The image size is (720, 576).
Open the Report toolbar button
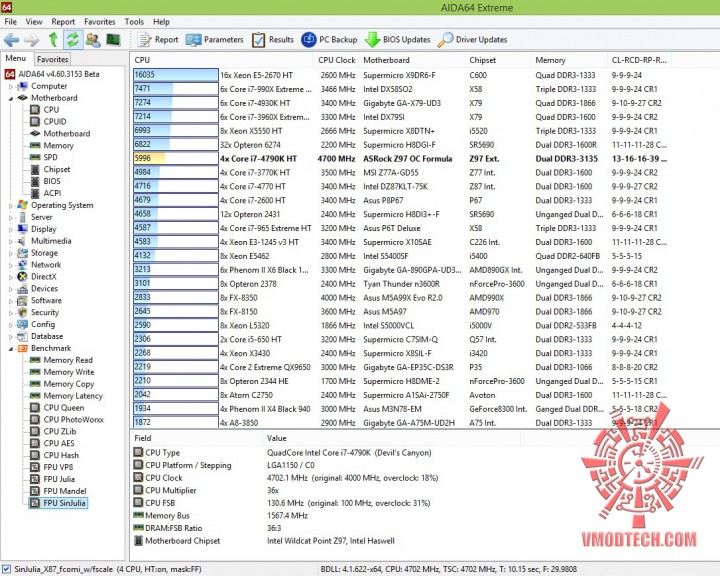[158, 40]
